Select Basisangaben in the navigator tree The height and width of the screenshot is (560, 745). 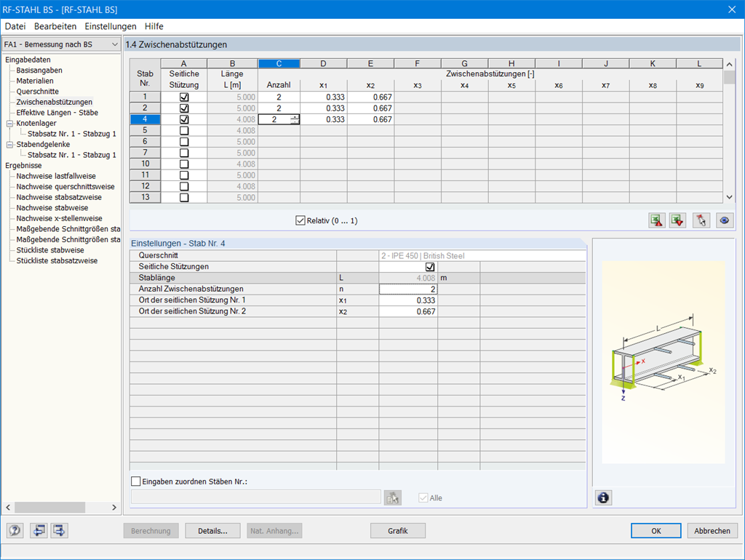coord(39,71)
